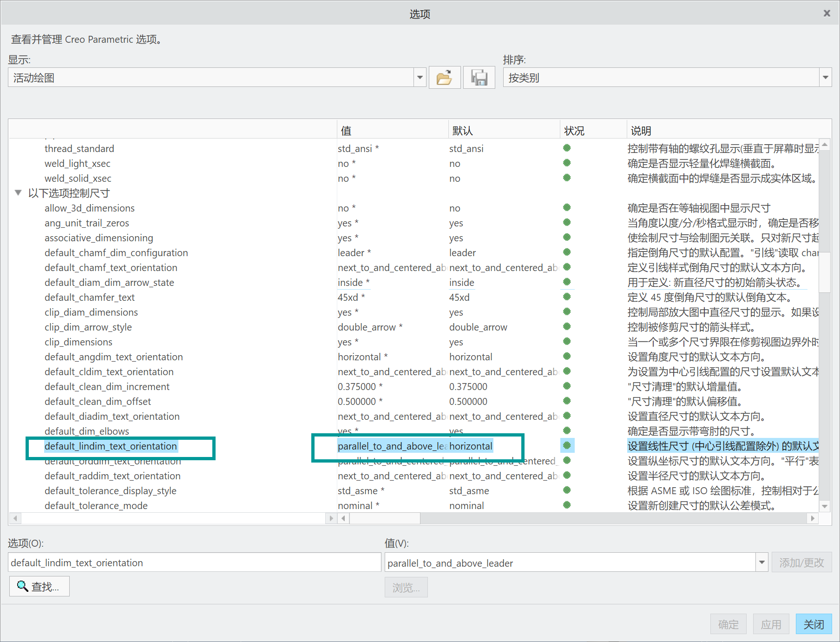Select default_tolerance_display_style option
Viewport: 840px width, 642px height.
point(111,490)
